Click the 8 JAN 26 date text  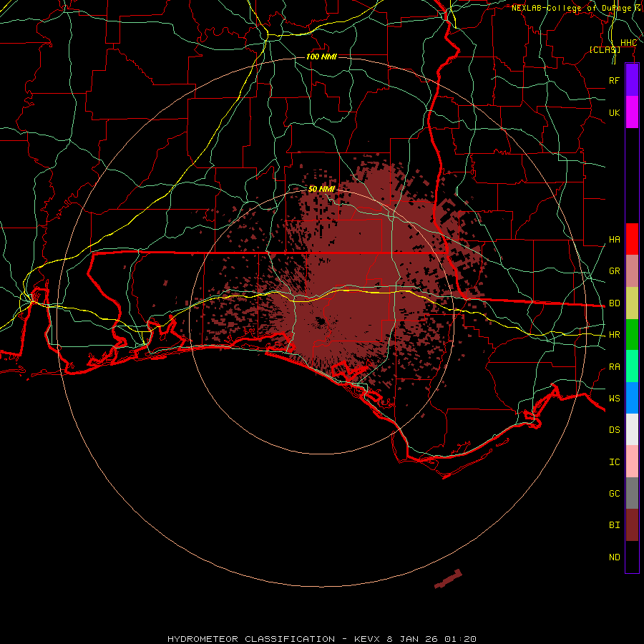click(x=411, y=639)
